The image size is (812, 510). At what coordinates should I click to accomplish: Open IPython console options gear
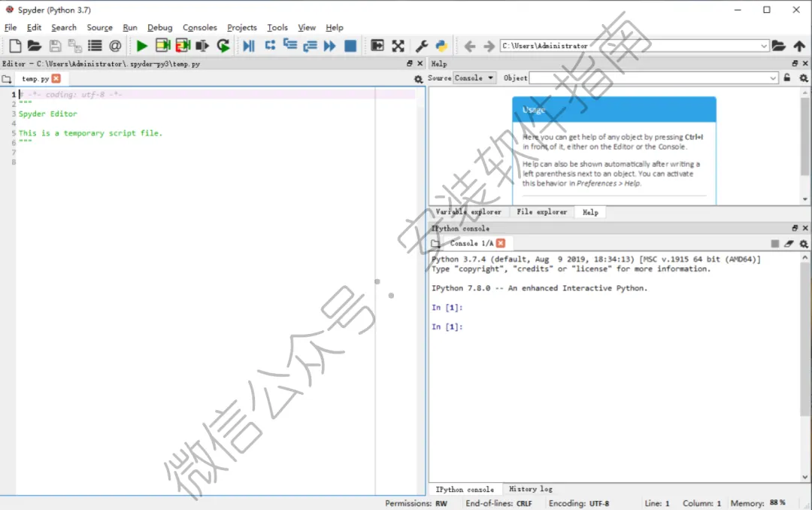(803, 243)
